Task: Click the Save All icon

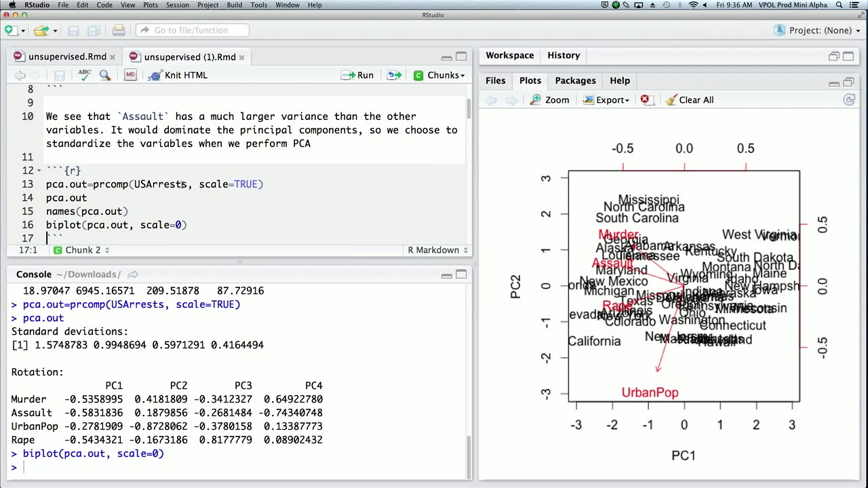Action: pos(94,30)
